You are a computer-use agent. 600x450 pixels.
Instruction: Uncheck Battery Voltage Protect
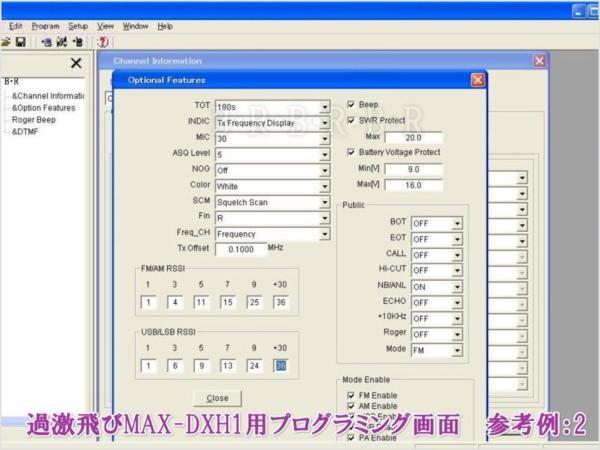point(351,152)
